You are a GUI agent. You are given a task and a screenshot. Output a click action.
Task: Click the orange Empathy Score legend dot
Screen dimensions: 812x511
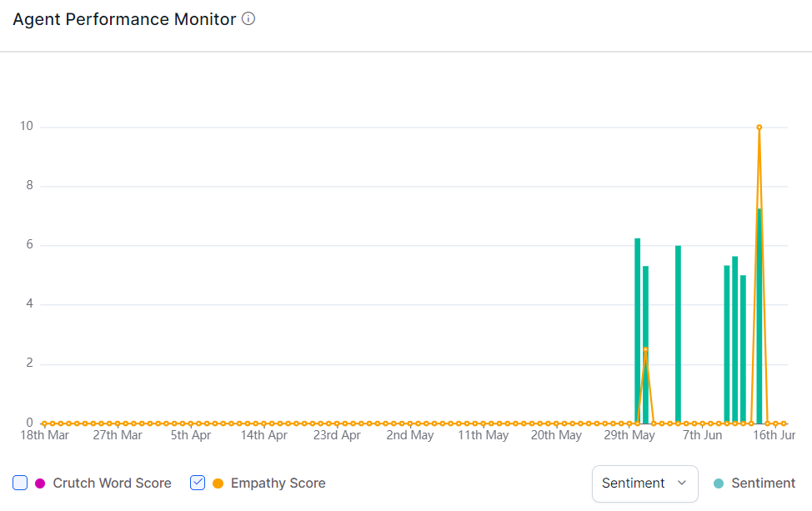(x=218, y=483)
